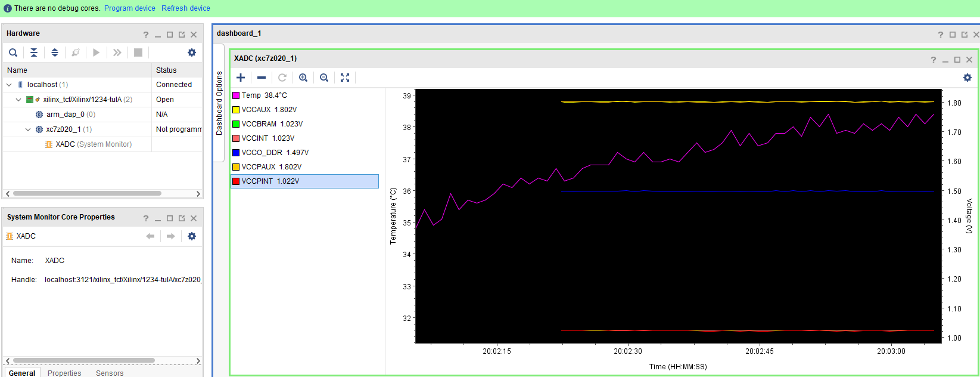Click the search icon in Hardware panel

[13, 52]
